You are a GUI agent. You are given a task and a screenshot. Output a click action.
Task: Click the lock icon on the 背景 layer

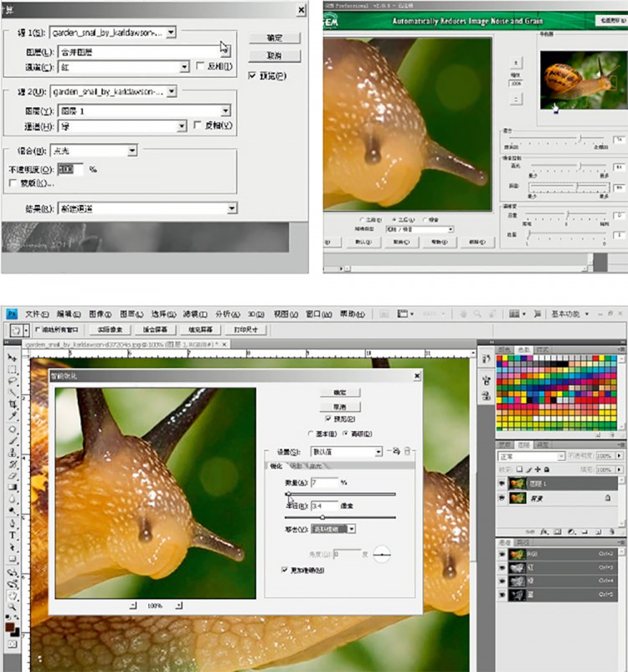tap(607, 497)
